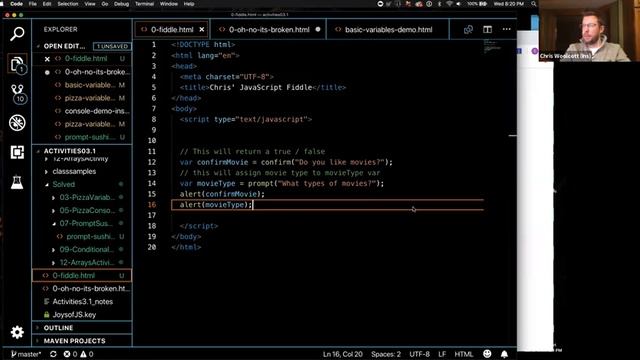This screenshot has width=640, height=360.
Task: Switch to basic-variables-demo.html tab
Action: pyautogui.click(x=388, y=29)
